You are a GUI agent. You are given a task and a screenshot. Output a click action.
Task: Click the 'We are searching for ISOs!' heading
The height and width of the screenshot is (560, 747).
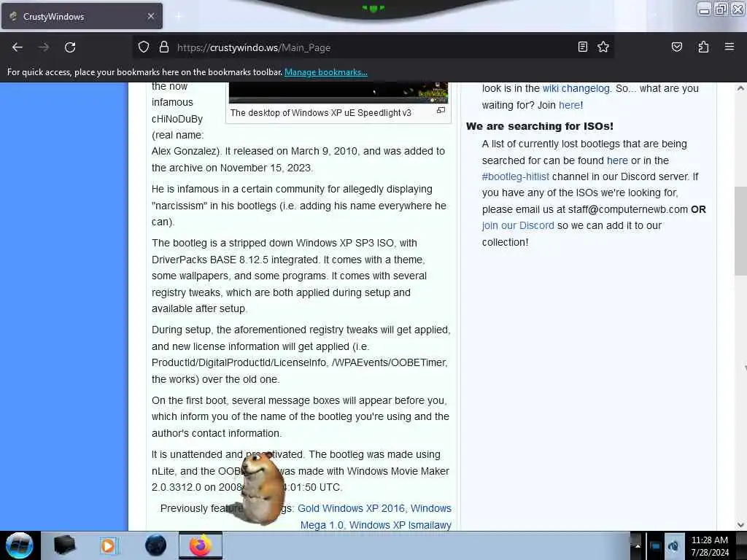click(x=540, y=126)
